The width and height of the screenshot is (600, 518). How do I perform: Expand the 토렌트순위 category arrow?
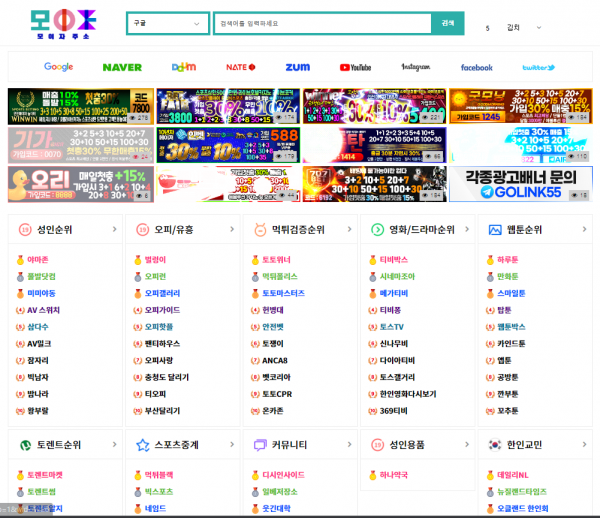tap(114, 445)
